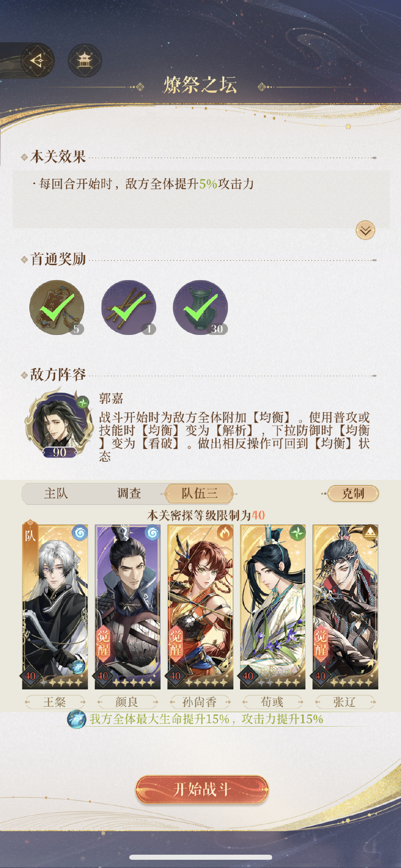This screenshot has height=868, width=401.
Task: Tap the fire element icon on 孙尚香 card
Action: 225,533
